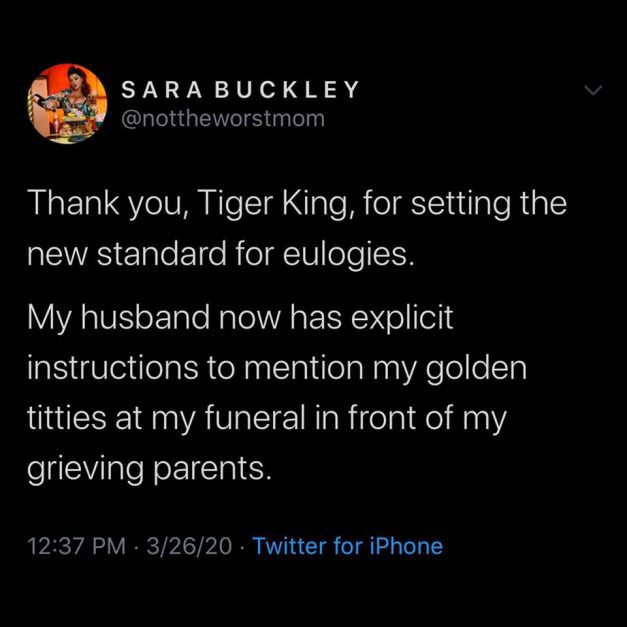The height and width of the screenshot is (627, 627).
Task: Open the tweet options chevron menu
Action: [x=593, y=90]
